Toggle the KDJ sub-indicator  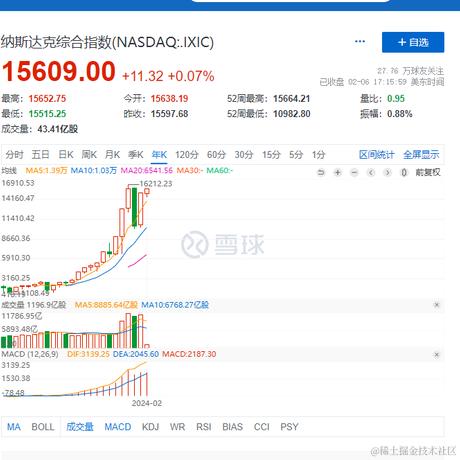pyautogui.click(x=150, y=427)
